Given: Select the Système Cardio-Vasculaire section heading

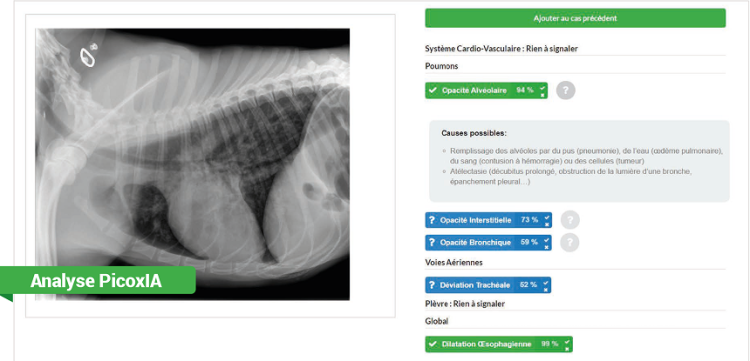Looking at the screenshot, I should coord(501,49).
